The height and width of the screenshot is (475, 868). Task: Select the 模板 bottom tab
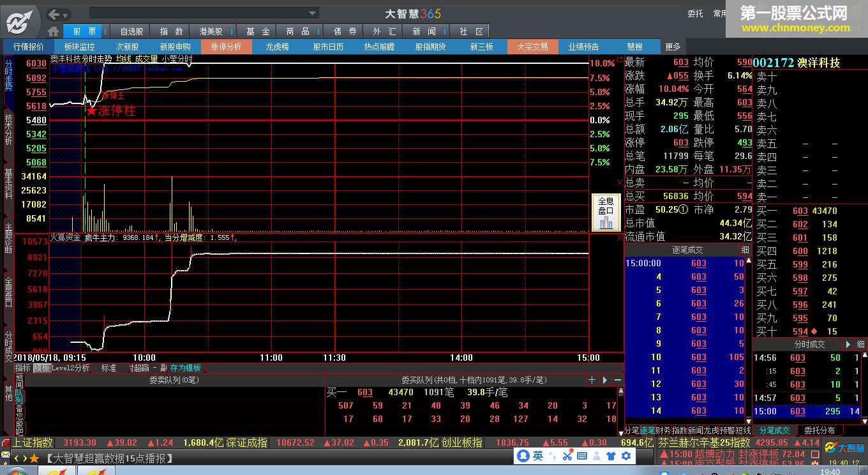point(41,368)
